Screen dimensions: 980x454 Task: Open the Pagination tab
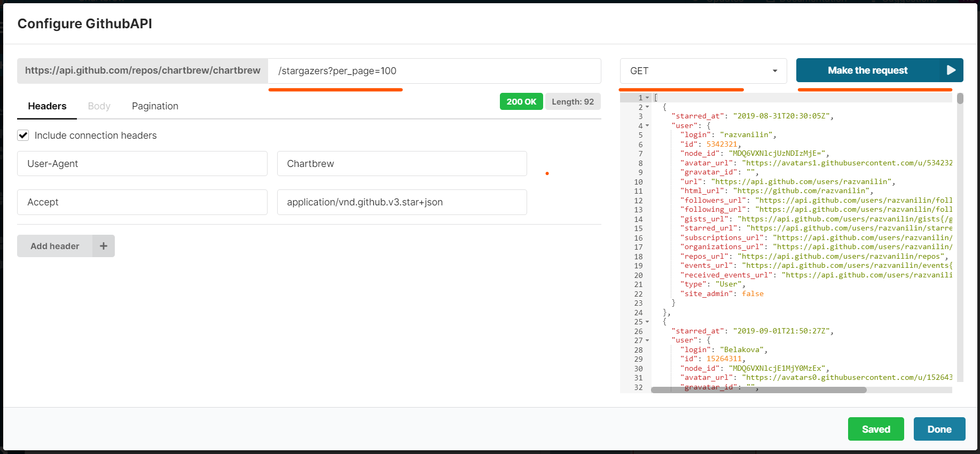tap(155, 106)
